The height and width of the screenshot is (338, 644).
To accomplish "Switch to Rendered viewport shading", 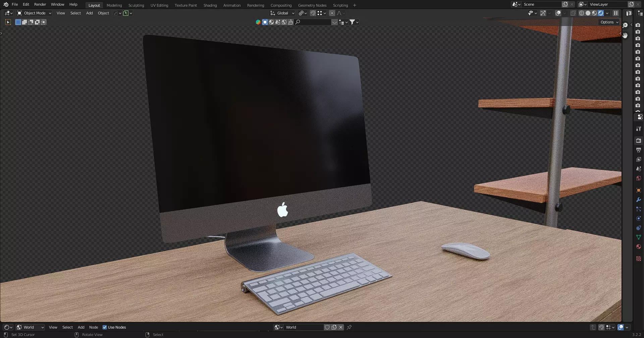I will pos(601,13).
